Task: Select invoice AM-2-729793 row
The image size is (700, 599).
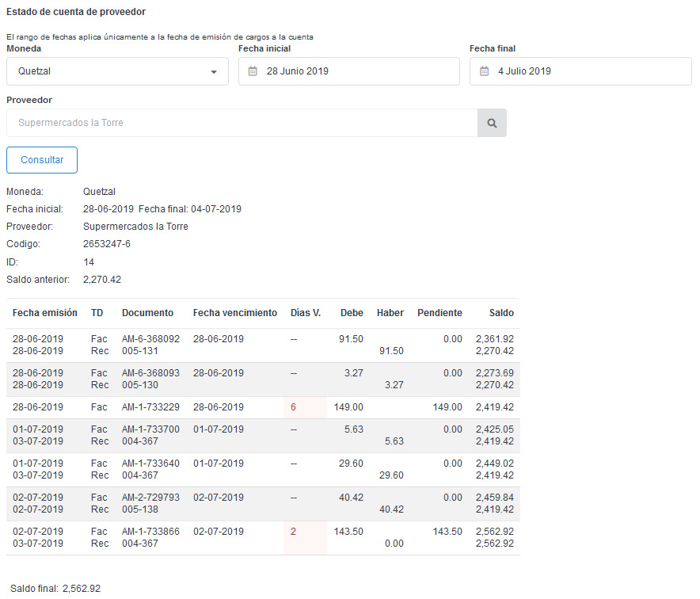Action: (150, 498)
